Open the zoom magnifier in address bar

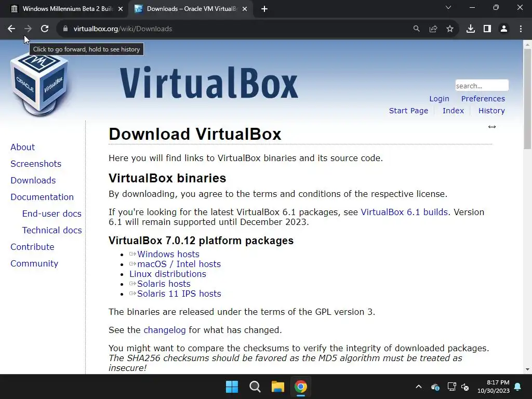416,29
